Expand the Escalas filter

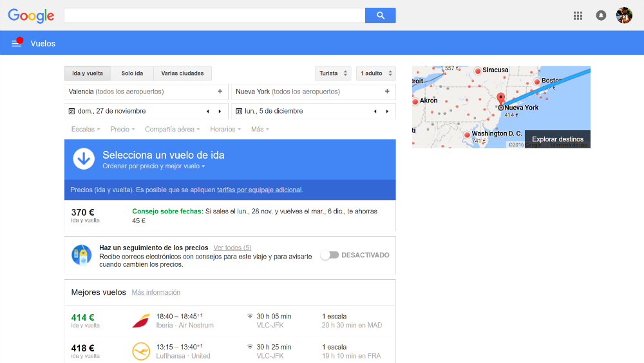(x=86, y=129)
